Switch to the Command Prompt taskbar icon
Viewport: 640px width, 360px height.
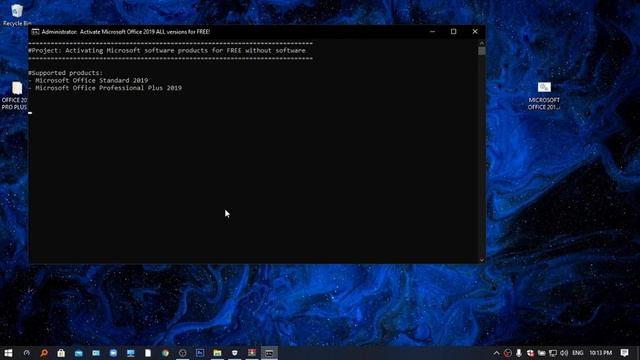pyautogui.click(x=269, y=353)
